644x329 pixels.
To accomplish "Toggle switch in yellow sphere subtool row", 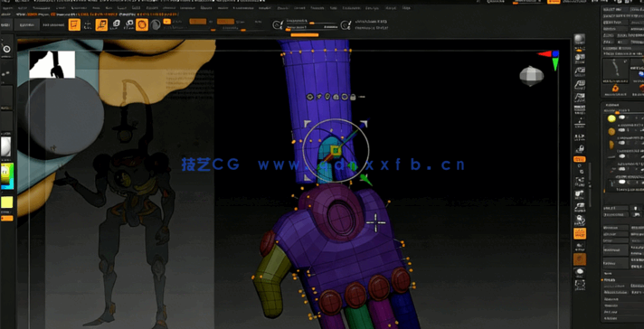I will [621, 117].
